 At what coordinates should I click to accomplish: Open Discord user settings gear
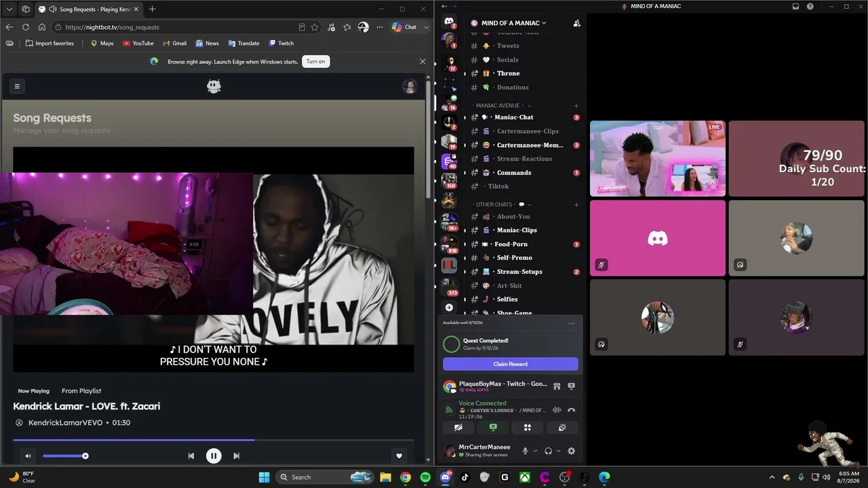[571, 451]
